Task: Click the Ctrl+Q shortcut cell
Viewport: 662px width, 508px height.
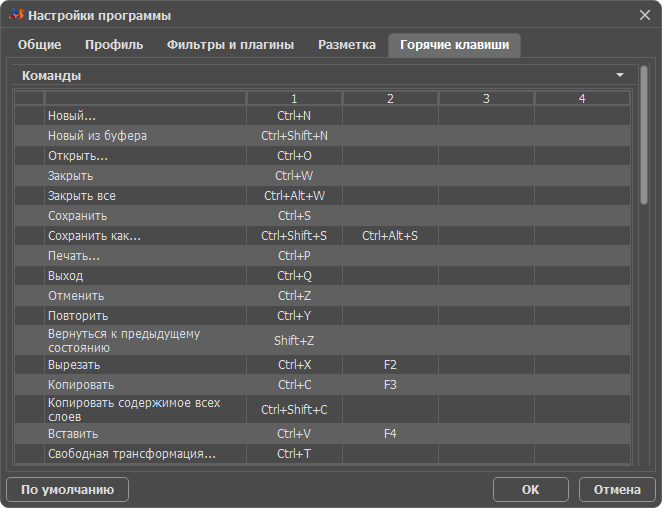Action: (x=294, y=276)
